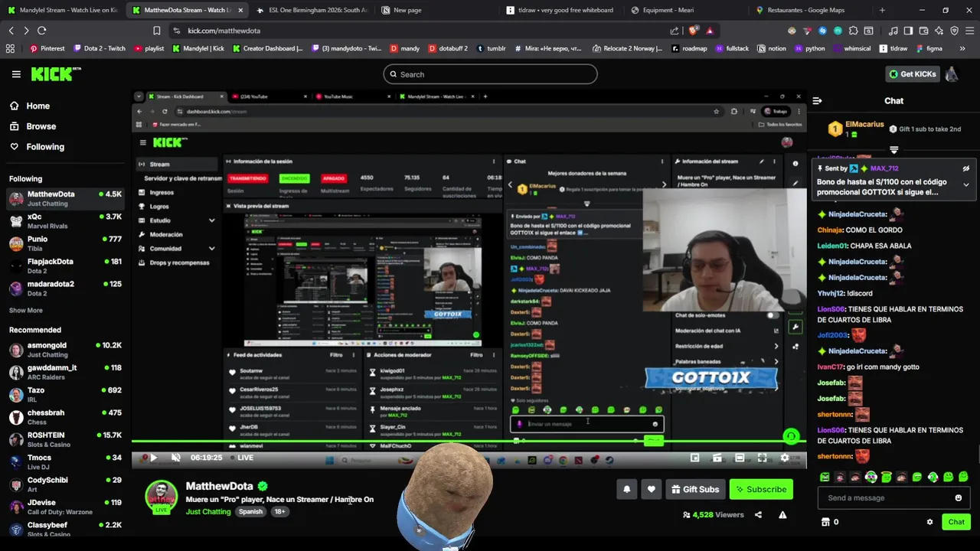Open the browser apps grid icon
Screen dimensions: 980x551
(10, 48)
